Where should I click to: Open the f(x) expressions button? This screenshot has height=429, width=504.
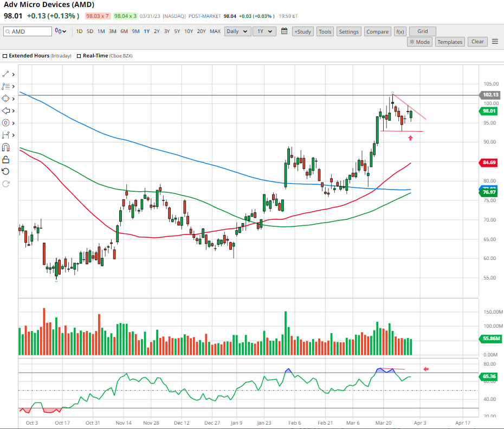pyautogui.click(x=400, y=31)
